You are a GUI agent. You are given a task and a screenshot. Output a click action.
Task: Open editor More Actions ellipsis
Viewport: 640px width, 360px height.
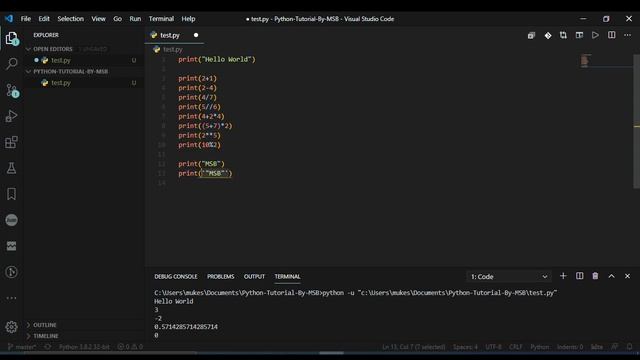[x=627, y=36]
